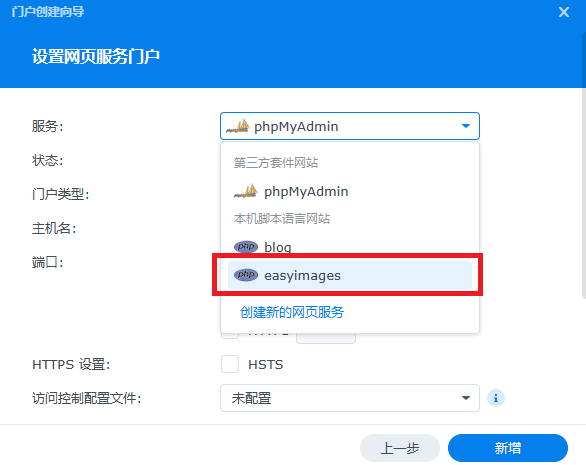Click the 上一步 back button

400,448
